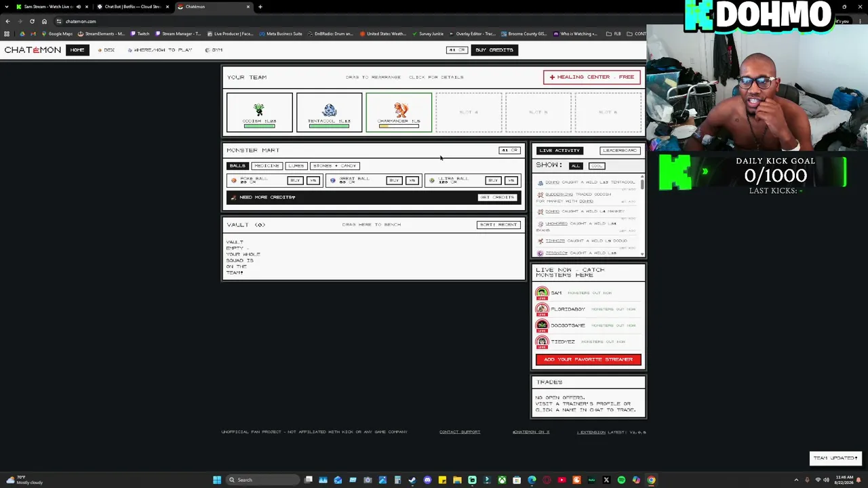Image resolution: width=868 pixels, height=488 pixels.
Task: Show All activity filter
Action: pos(575,165)
